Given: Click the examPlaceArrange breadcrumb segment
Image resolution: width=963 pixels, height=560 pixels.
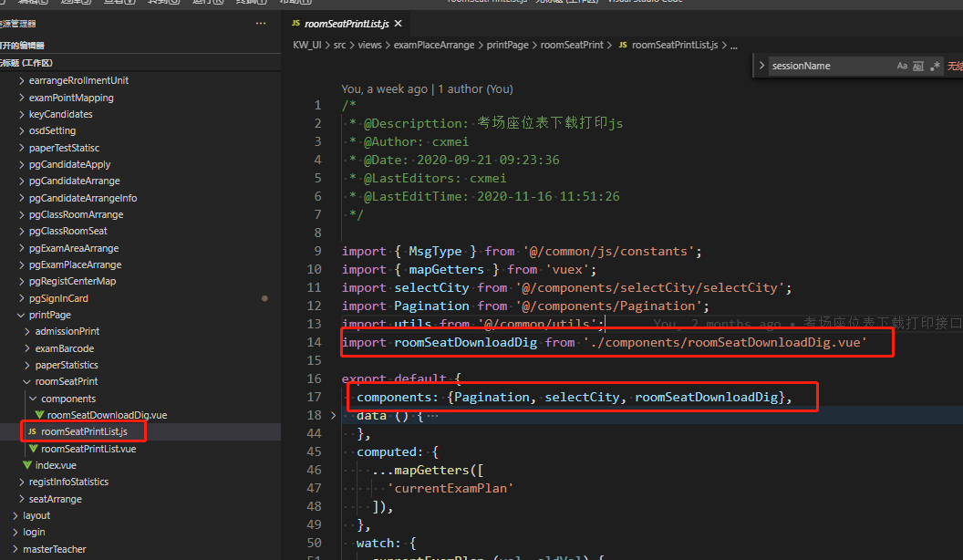Looking at the screenshot, I should click(434, 45).
